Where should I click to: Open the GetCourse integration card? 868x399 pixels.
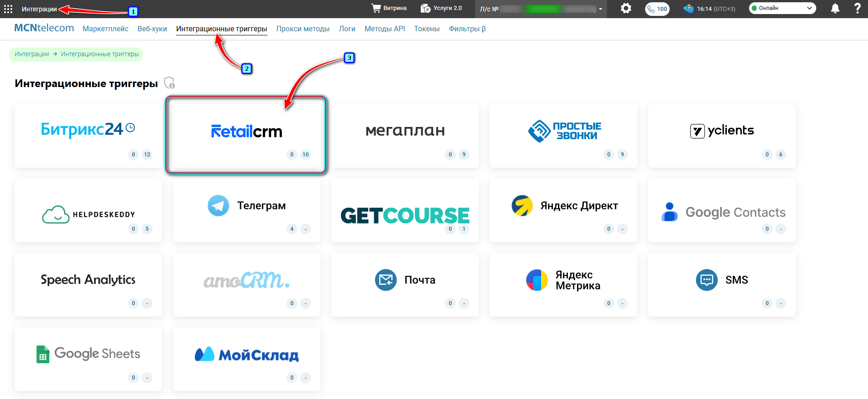coord(405,210)
